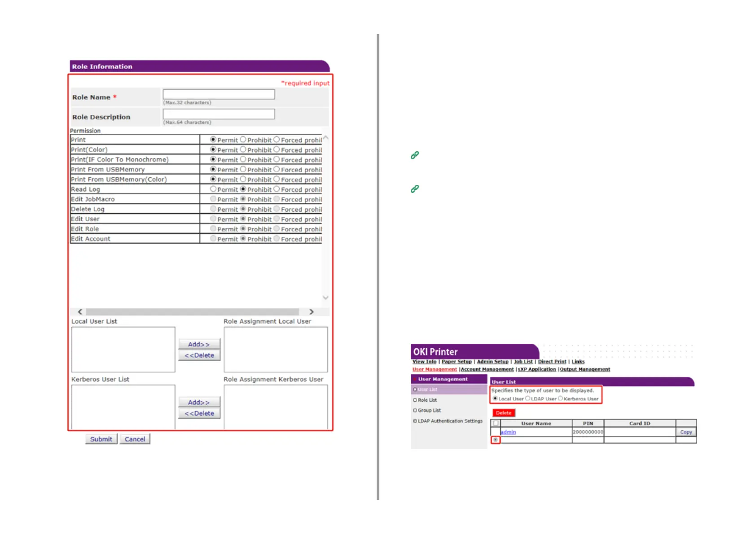Open the Direct Print menu
Viewport: 756px width, 534px height.
(552, 362)
